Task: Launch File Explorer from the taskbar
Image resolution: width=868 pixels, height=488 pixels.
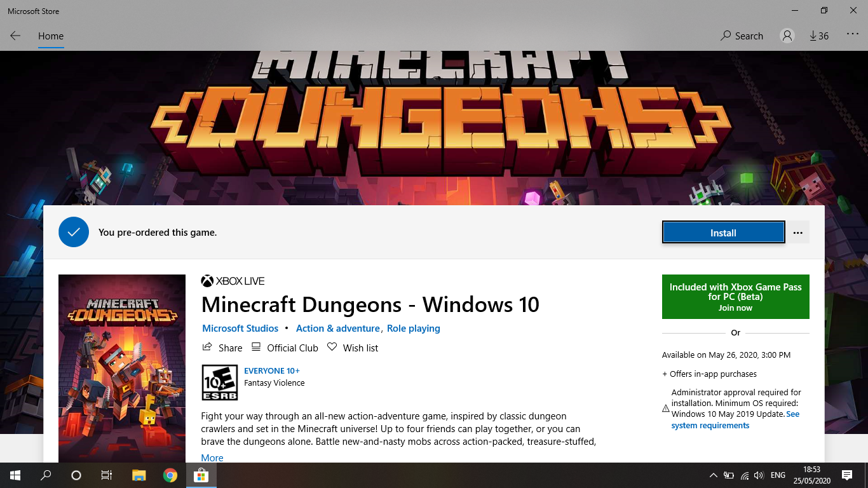Action: pos(139,475)
